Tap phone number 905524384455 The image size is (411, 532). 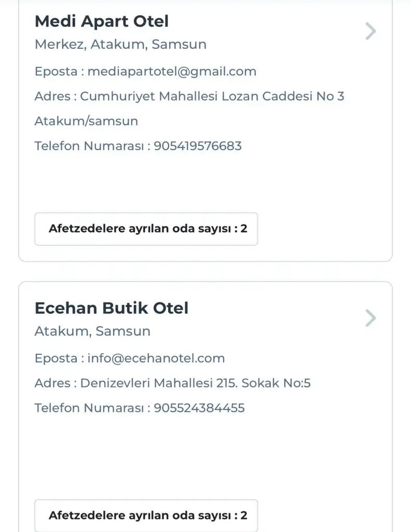199,408
